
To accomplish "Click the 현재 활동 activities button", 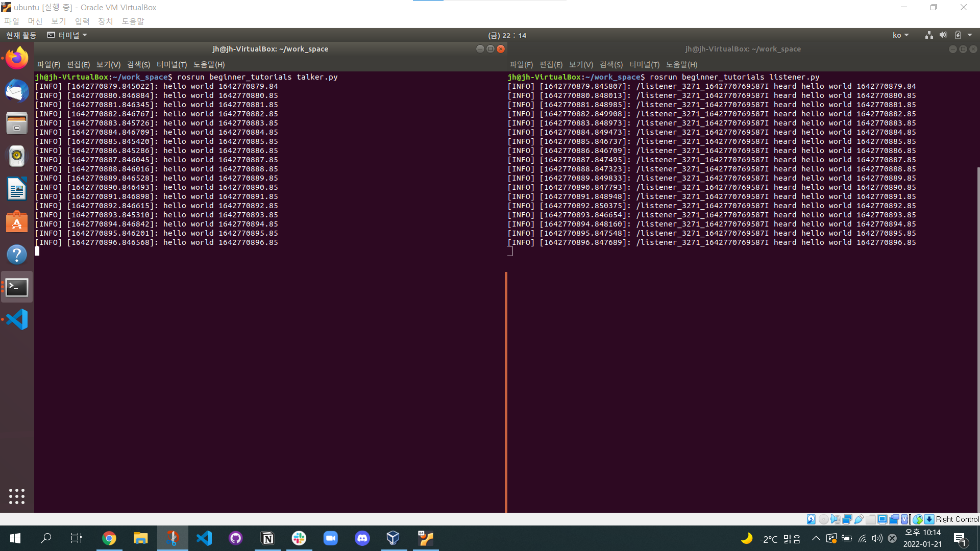I will point(21,35).
